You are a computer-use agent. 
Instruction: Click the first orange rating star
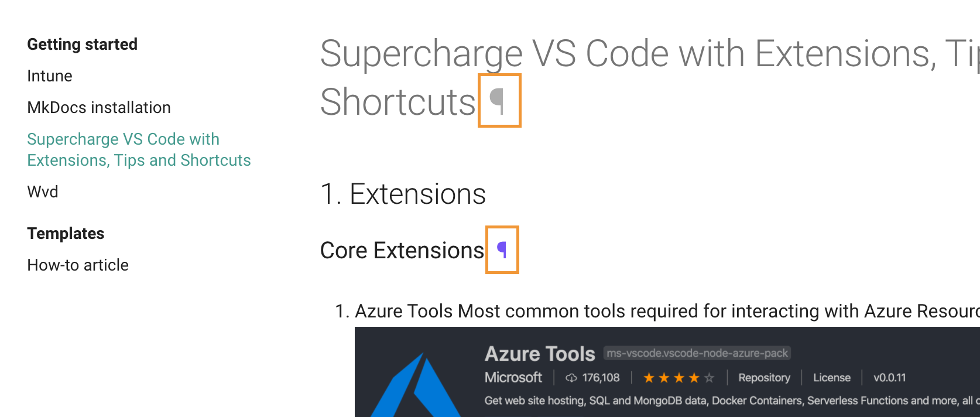click(649, 378)
